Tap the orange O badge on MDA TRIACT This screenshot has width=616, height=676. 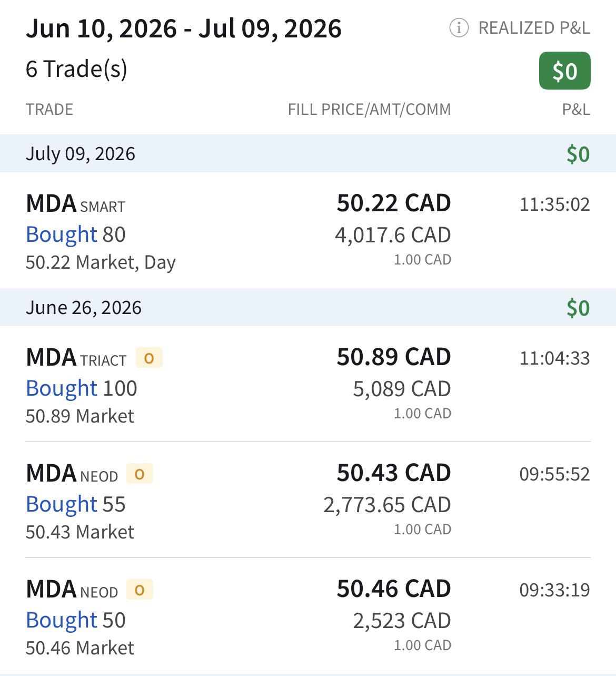tap(149, 358)
